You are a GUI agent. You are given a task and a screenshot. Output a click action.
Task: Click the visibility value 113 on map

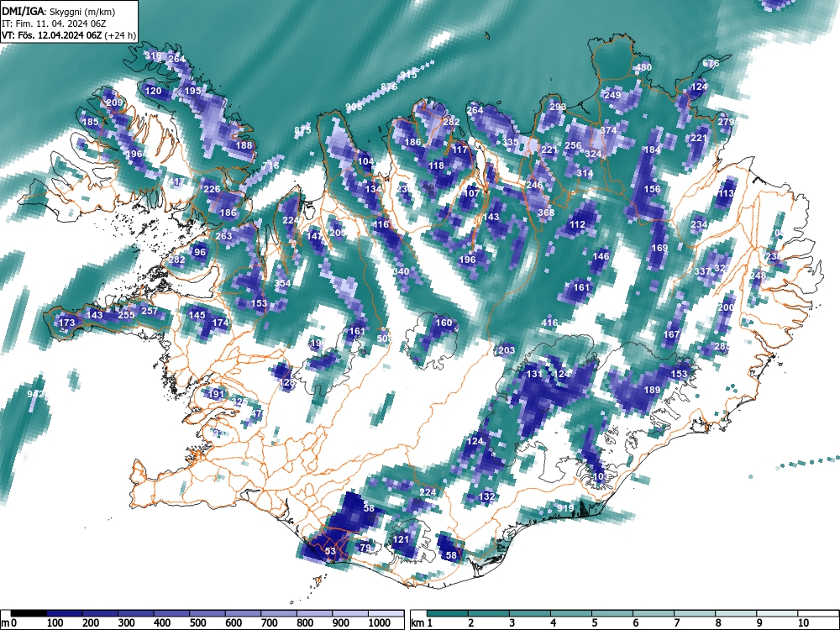coord(727,193)
